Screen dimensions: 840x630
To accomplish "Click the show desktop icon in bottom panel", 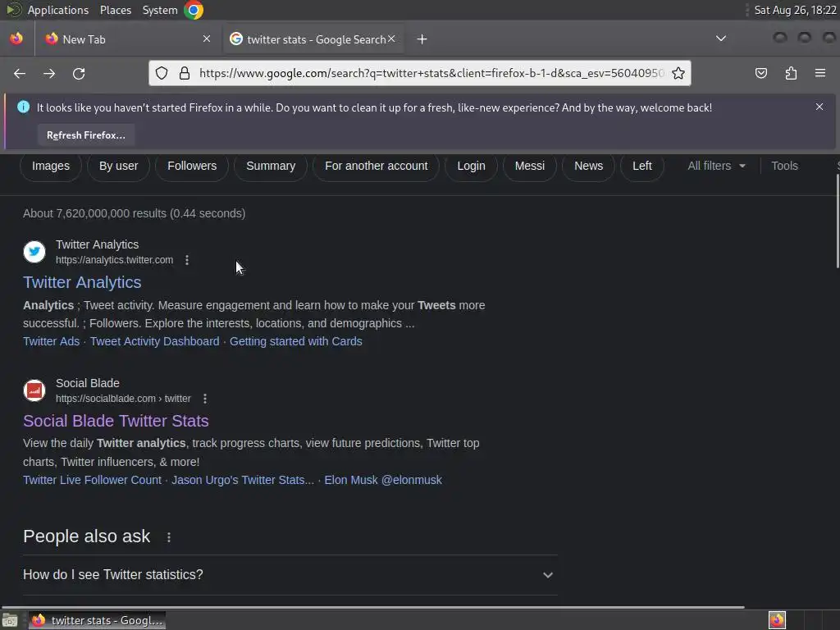I will click(x=10, y=620).
